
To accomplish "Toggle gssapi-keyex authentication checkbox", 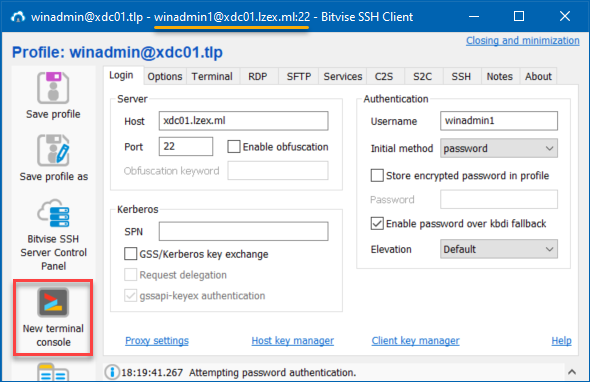I will (x=131, y=295).
